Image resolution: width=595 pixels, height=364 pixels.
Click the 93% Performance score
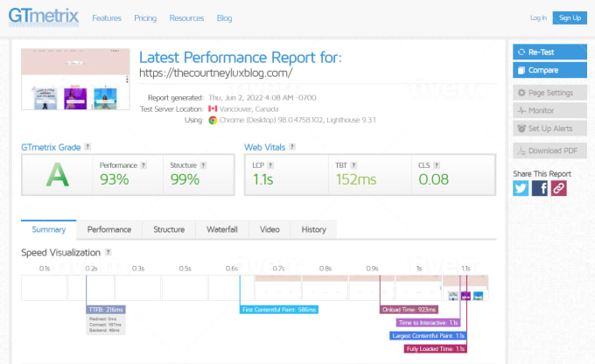point(115,179)
